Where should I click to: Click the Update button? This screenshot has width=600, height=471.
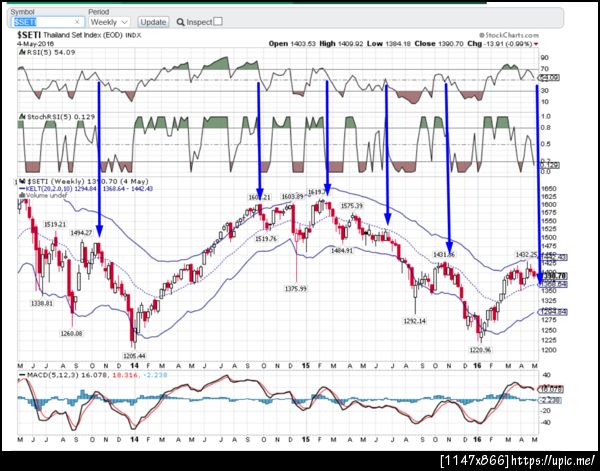click(x=153, y=22)
